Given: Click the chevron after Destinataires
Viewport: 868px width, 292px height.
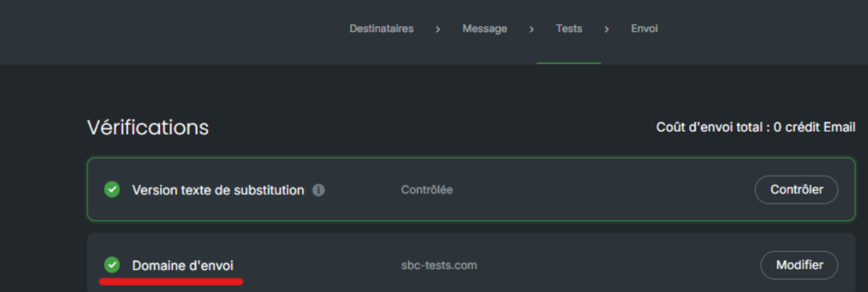Looking at the screenshot, I should [x=438, y=29].
